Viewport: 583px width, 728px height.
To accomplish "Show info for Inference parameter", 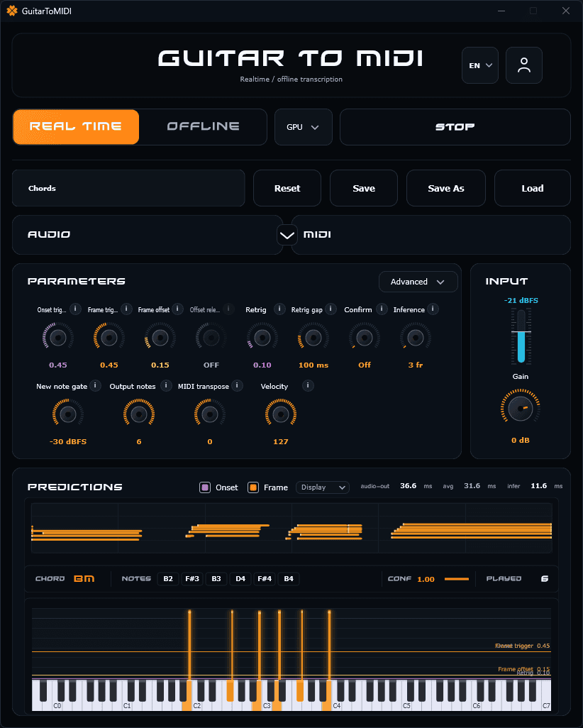I will coord(433,309).
